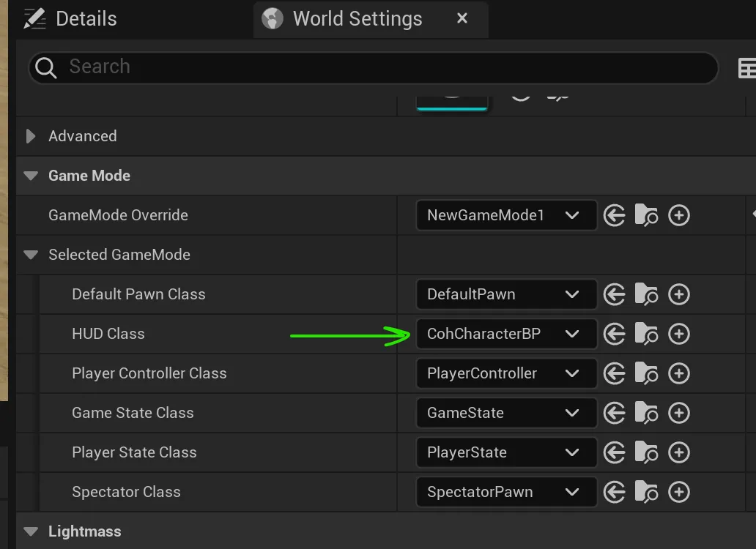The height and width of the screenshot is (549, 756).
Task: Browse to Game State Class in Content Browser
Action: tap(646, 413)
